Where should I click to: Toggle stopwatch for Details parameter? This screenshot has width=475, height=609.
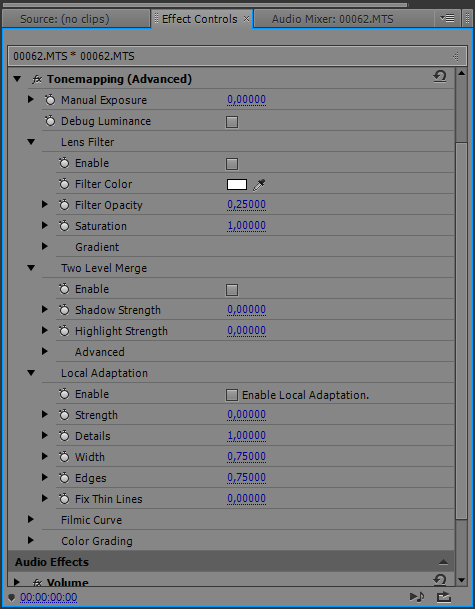click(x=64, y=436)
